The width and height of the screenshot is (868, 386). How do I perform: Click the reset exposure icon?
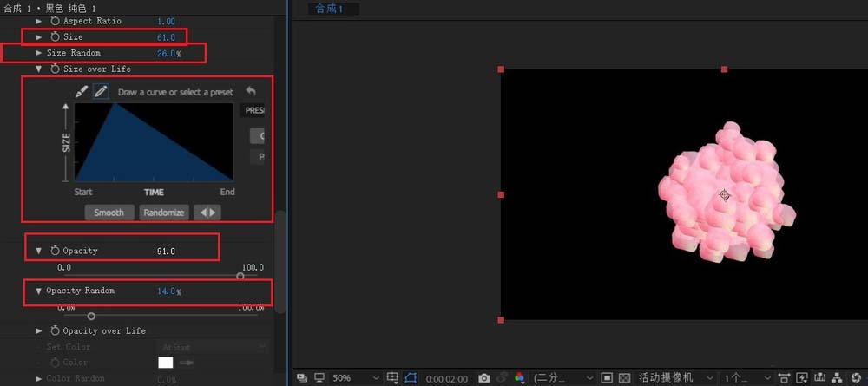[855, 378]
